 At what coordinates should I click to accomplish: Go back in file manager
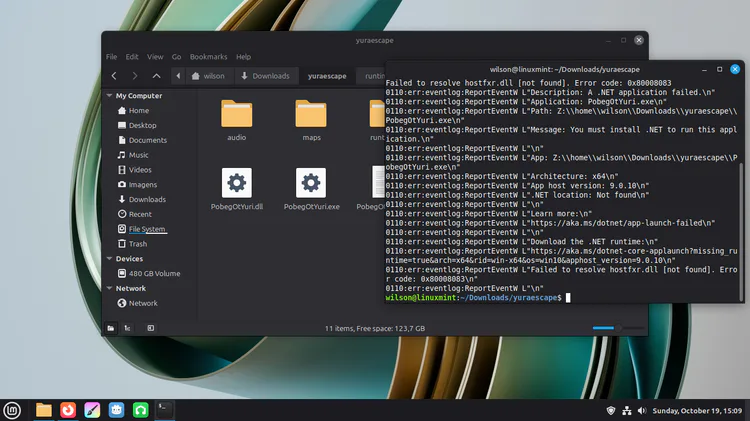(114, 76)
